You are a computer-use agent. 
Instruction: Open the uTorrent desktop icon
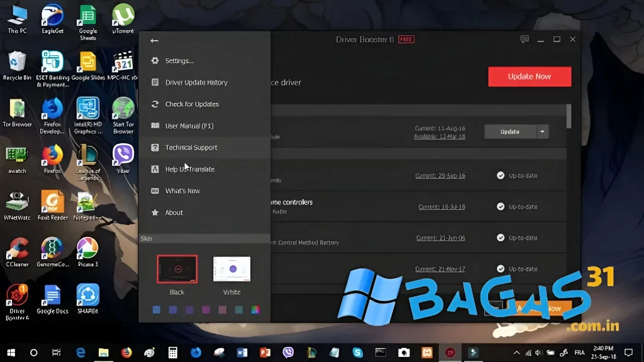(x=123, y=19)
